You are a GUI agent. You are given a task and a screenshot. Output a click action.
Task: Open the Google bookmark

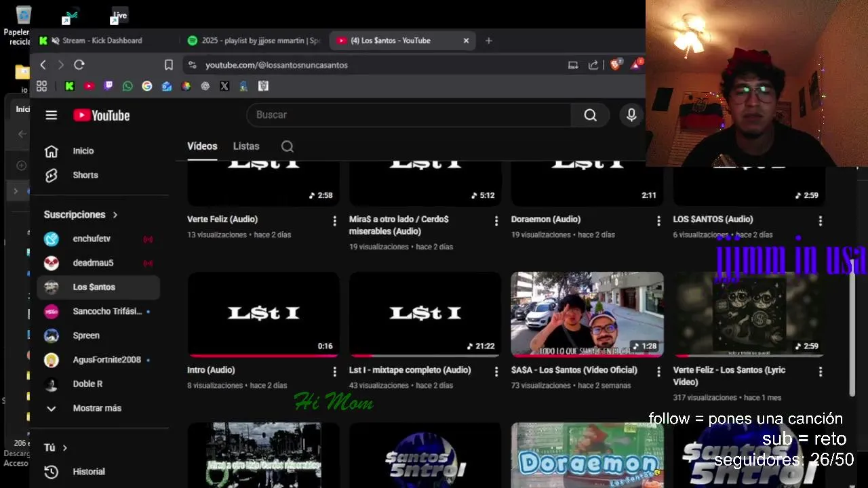(147, 86)
